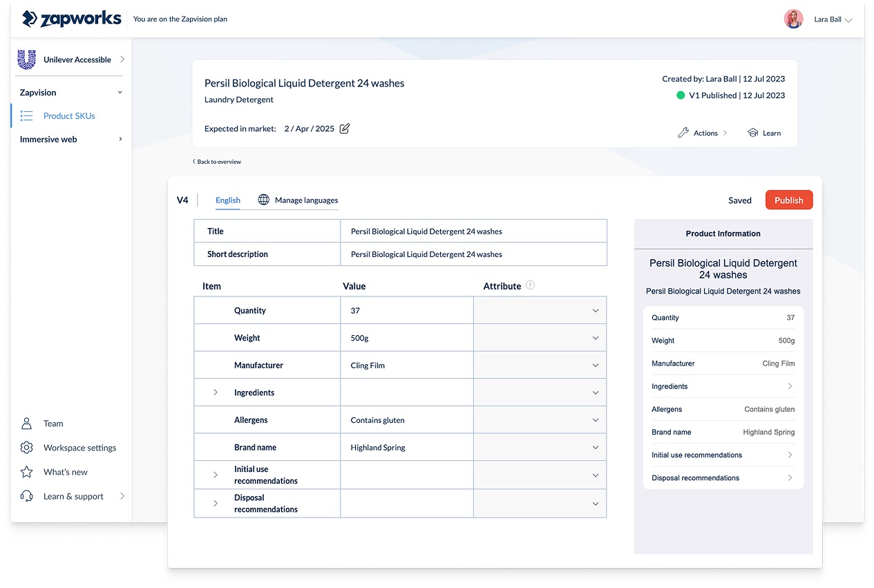Click the Learn & support headset icon
This screenshot has height=588, width=874.
pyautogui.click(x=26, y=496)
